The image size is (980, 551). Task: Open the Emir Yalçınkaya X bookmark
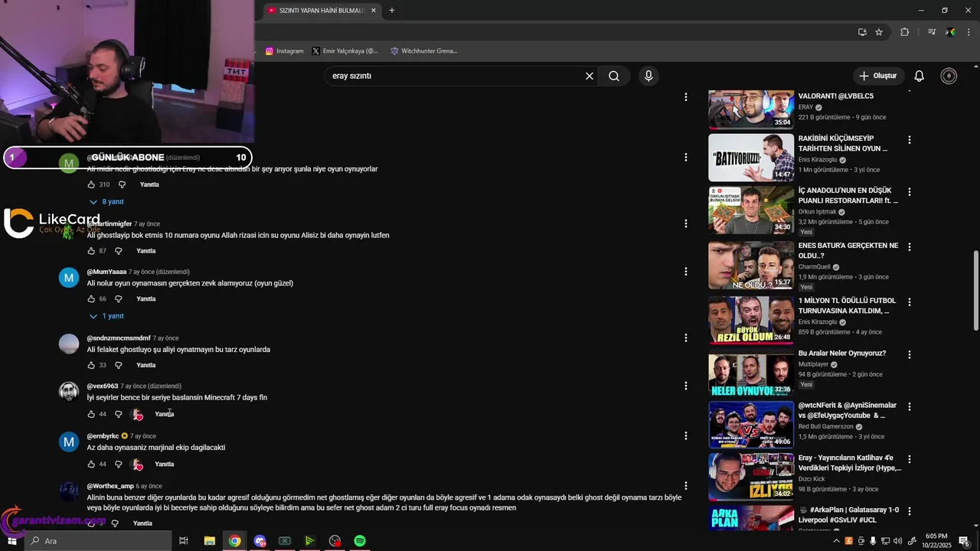pos(345,51)
